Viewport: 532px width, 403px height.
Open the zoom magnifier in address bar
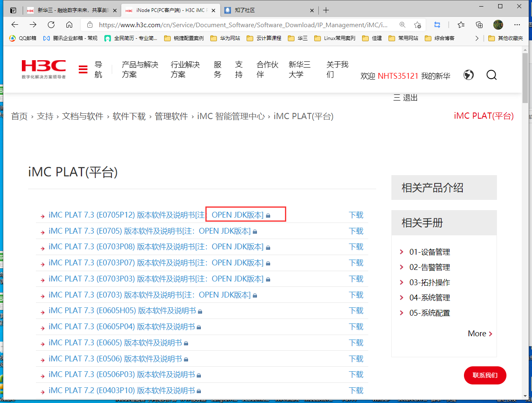pyautogui.click(x=403, y=25)
